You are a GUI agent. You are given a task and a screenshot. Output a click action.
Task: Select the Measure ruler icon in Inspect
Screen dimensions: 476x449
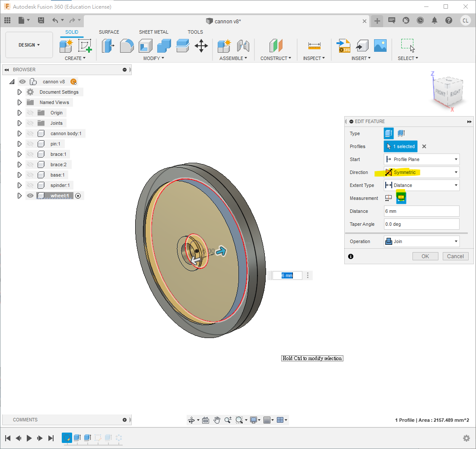pyautogui.click(x=314, y=45)
